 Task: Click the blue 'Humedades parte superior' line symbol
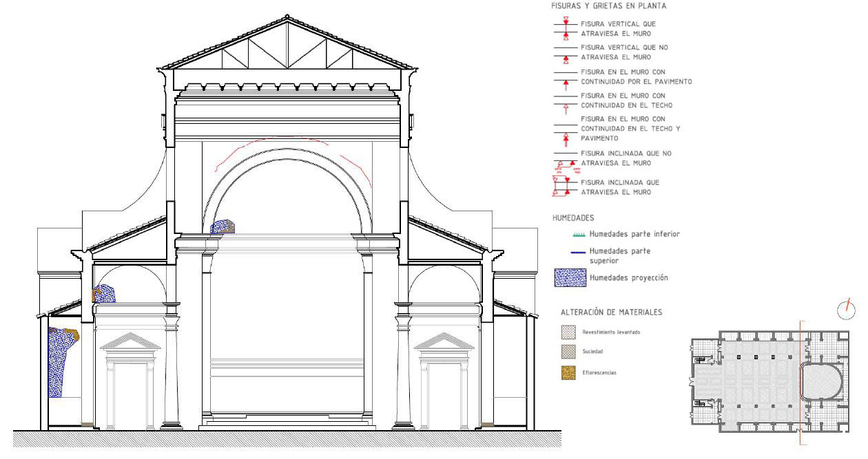[579, 252]
